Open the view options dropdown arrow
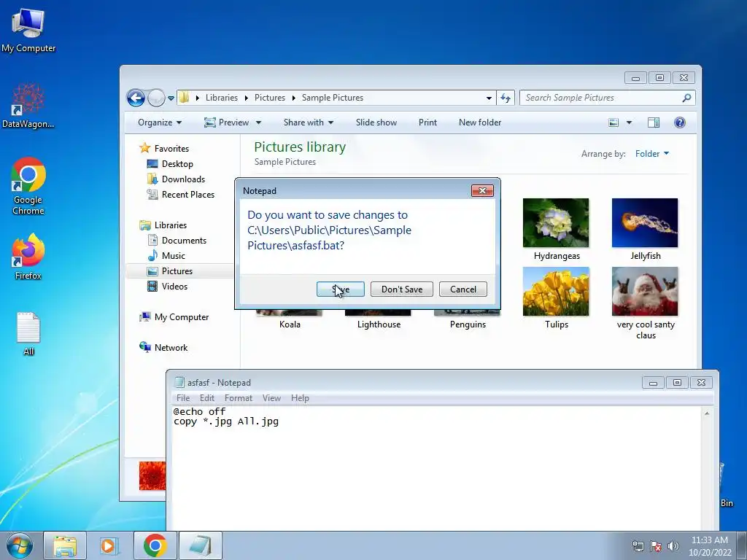747x560 pixels. (629, 122)
